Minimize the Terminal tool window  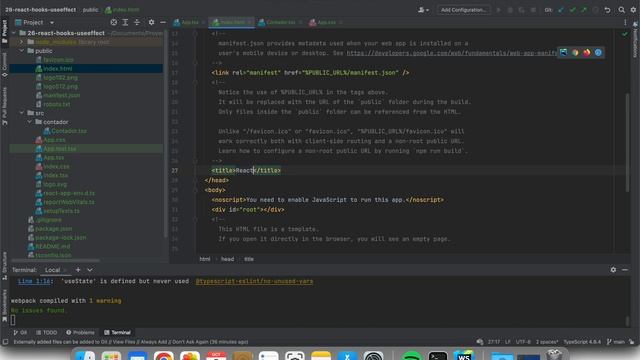[x=625, y=270]
